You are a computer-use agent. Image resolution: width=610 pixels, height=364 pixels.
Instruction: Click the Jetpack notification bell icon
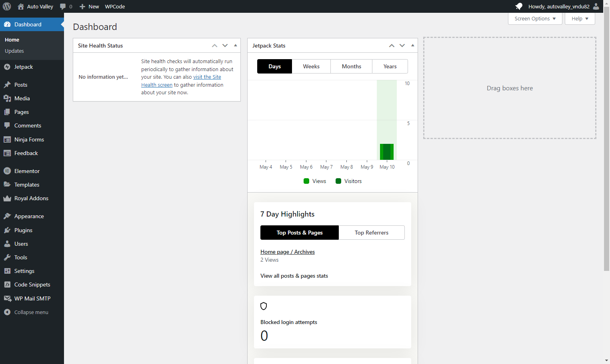[519, 6]
